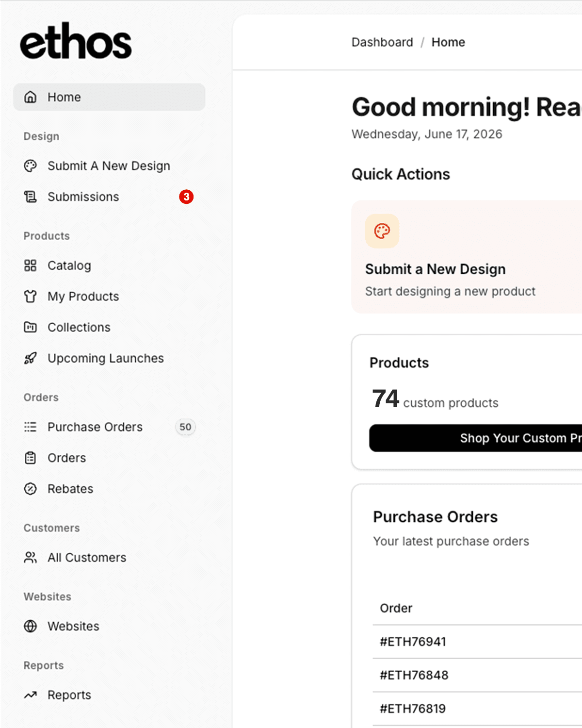Click the Home house icon in sidebar

tap(31, 97)
